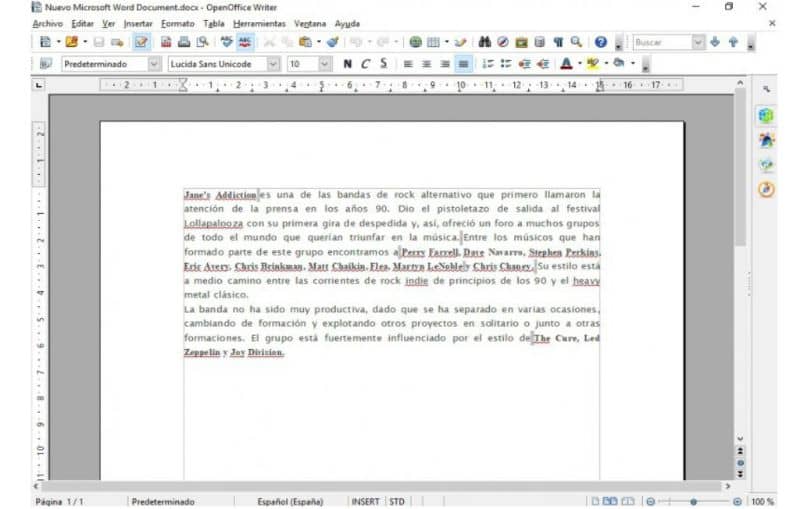Open the Editar menu
800x509 pixels.
click(x=82, y=23)
